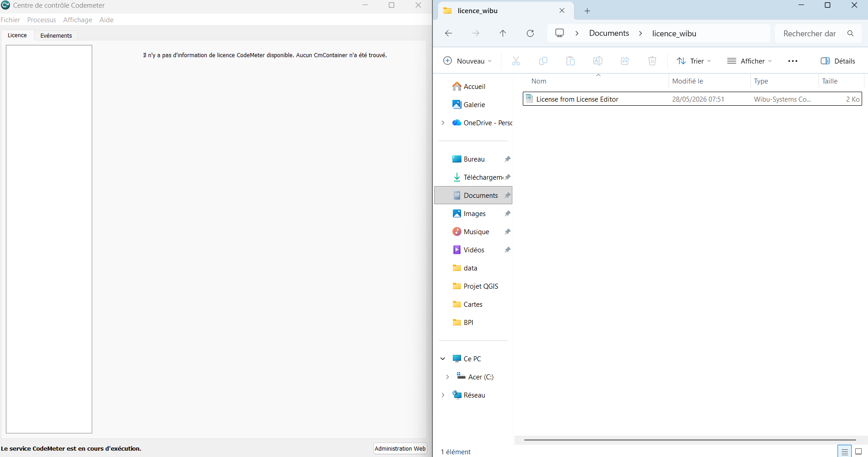The width and height of the screenshot is (868, 457).
Task: Open the Affichage menu in CodeMeter
Action: point(78,20)
